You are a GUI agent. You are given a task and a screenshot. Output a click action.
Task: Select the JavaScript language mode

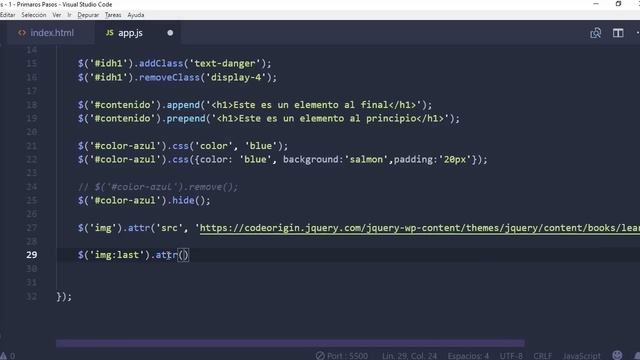582,356
